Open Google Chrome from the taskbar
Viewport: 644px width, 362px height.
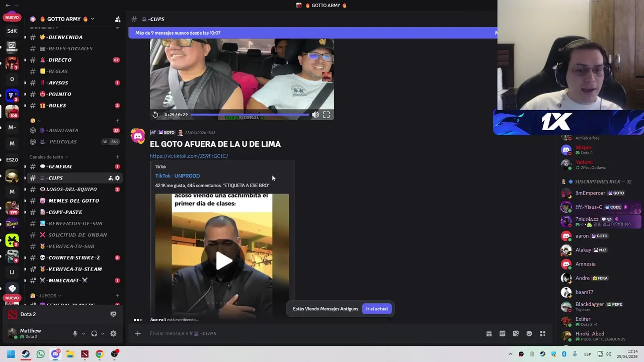click(100, 354)
